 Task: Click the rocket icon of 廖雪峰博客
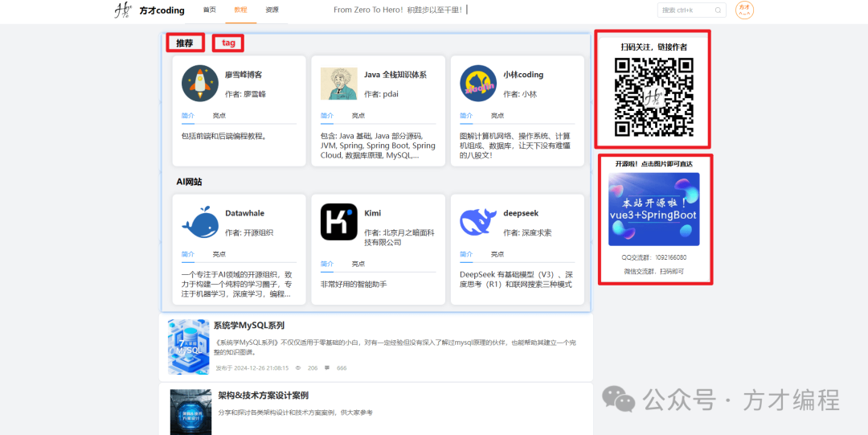click(200, 83)
